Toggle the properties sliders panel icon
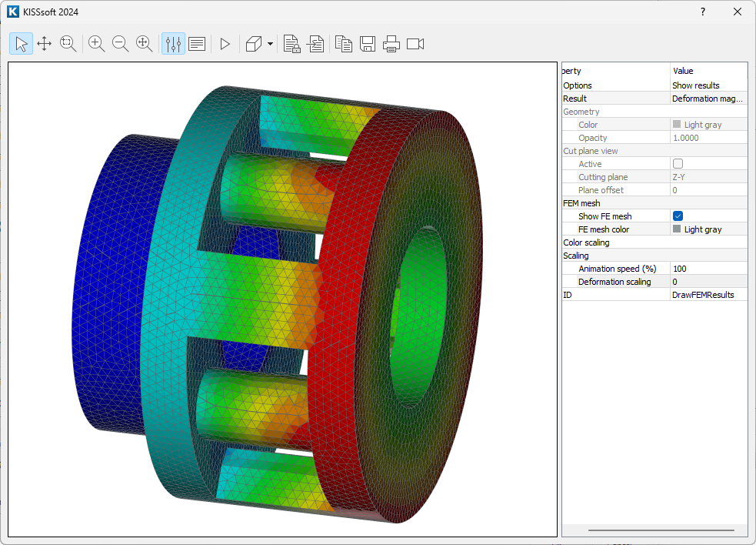The height and width of the screenshot is (545, 756). click(173, 44)
